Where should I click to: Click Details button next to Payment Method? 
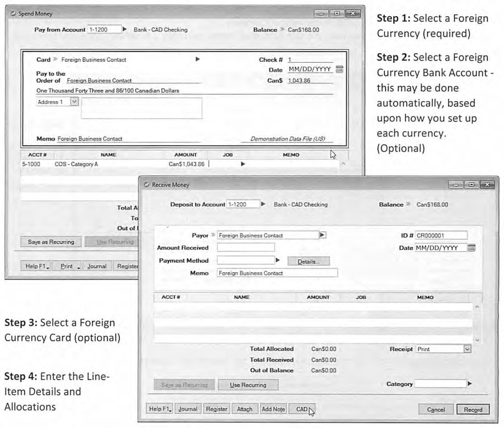tap(309, 262)
